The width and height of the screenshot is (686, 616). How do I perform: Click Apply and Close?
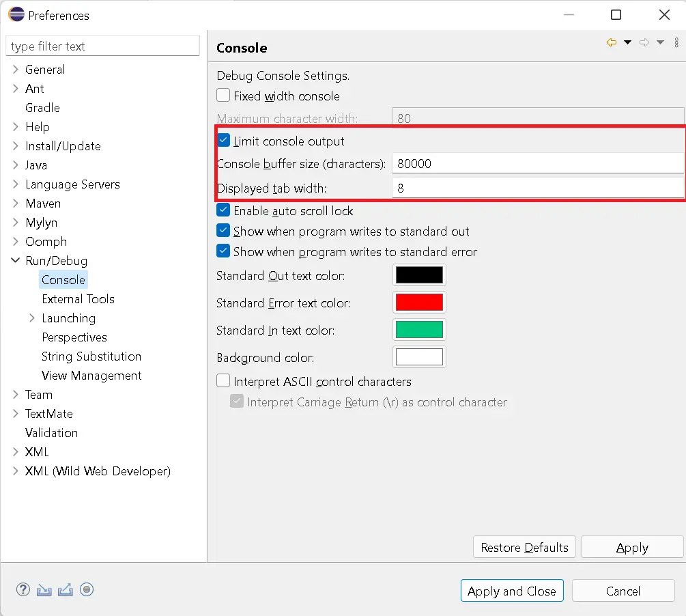click(x=512, y=590)
